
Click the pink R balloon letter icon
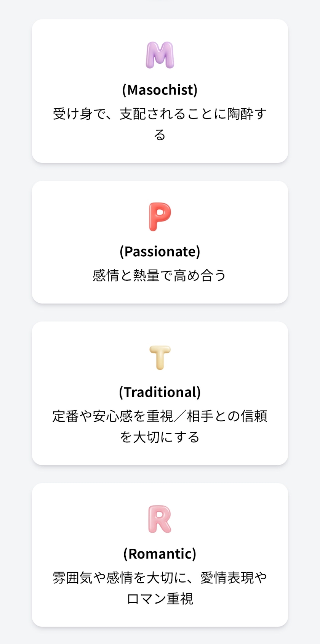click(x=160, y=519)
